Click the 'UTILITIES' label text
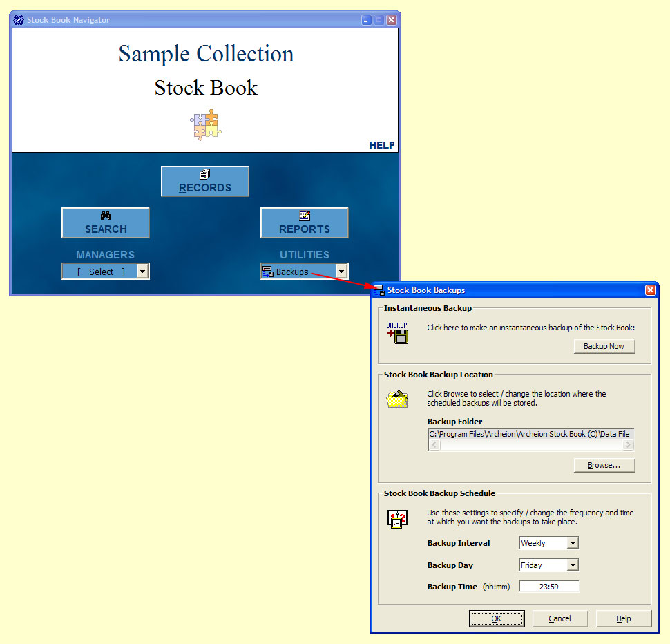The image size is (670, 644). tap(304, 255)
